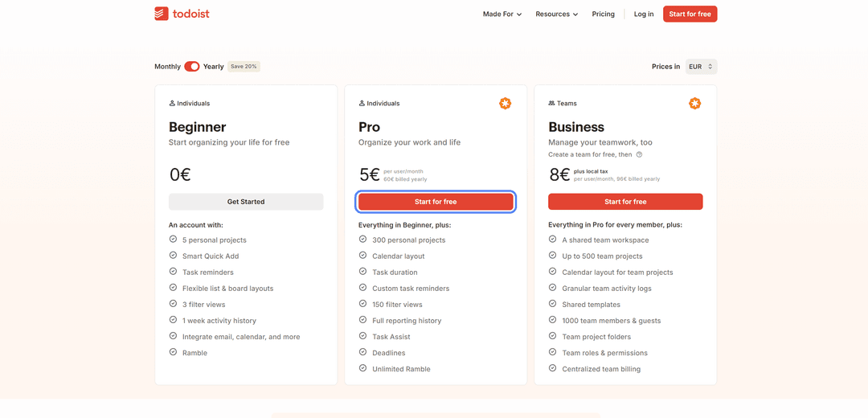
Task: Click 'Calendar layout for team projects' text
Action: click(x=617, y=273)
